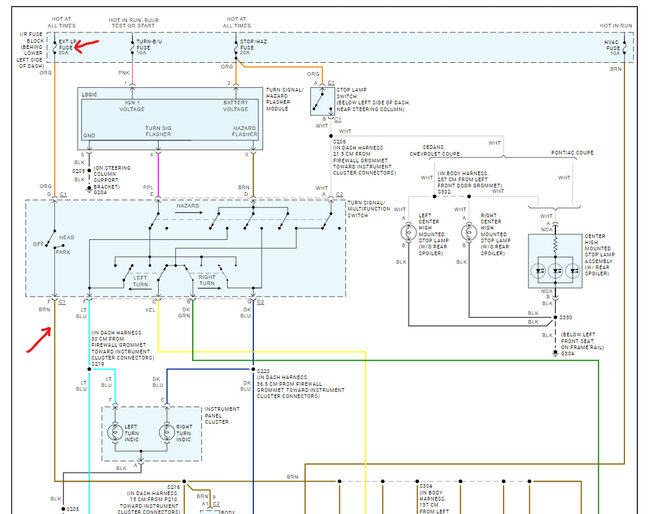The image size is (650, 514).
Task: Click the left center stop lamp bulb symbol
Action: point(408,232)
